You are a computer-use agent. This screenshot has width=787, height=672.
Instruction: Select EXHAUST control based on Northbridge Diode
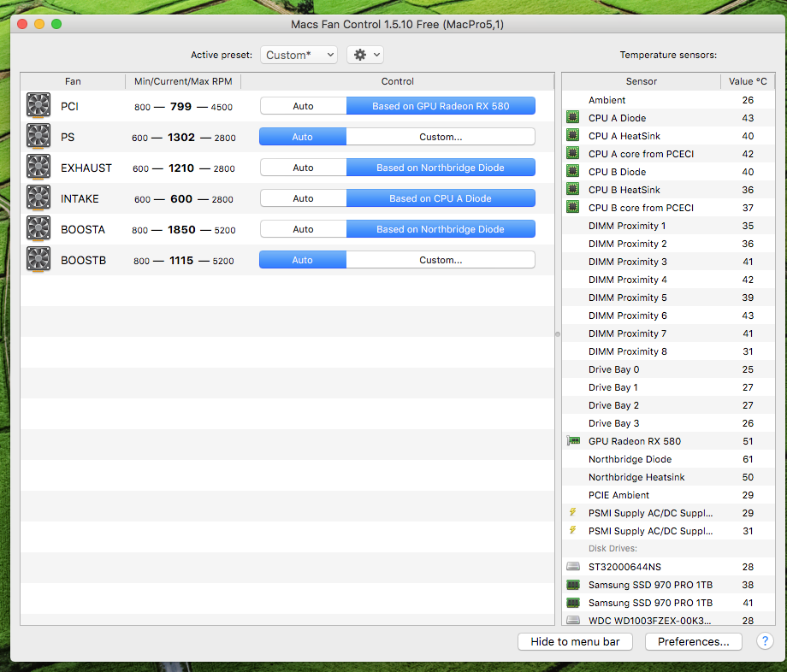(x=441, y=168)
